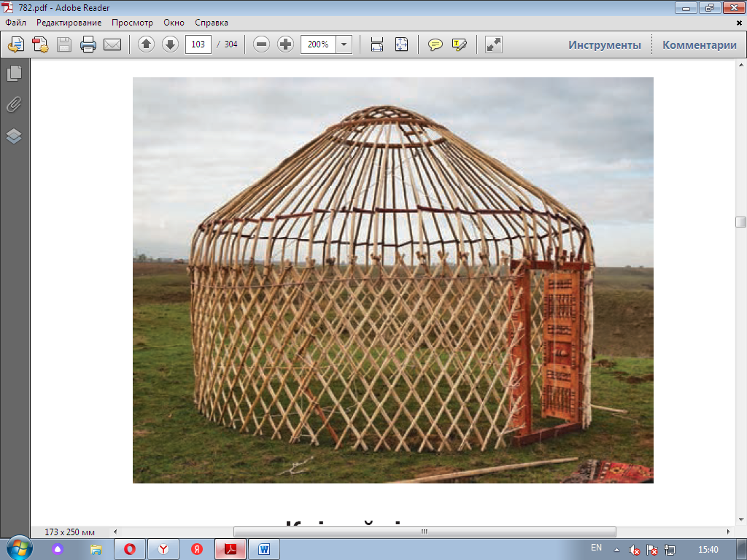Click the clock showing 15:40
Viewport: 747px width, 560px height.
point(708,550)
